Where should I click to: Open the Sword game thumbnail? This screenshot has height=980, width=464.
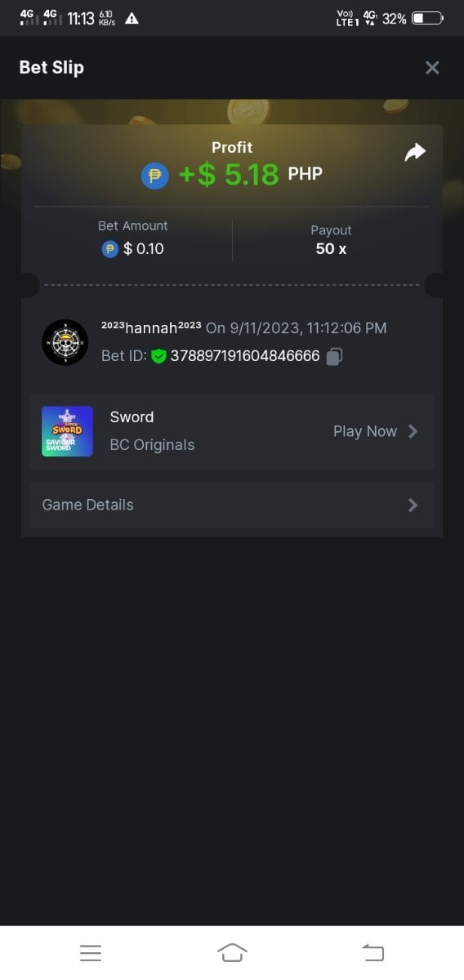click(67, 431)
